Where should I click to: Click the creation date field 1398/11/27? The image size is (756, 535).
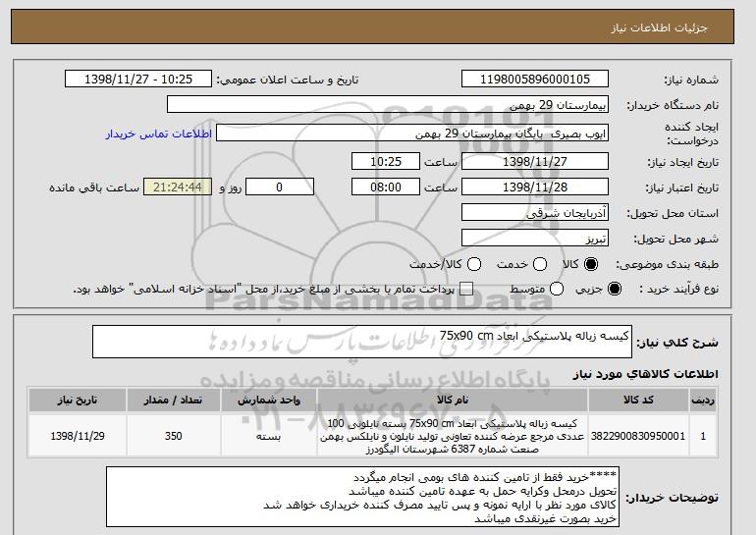535,161
